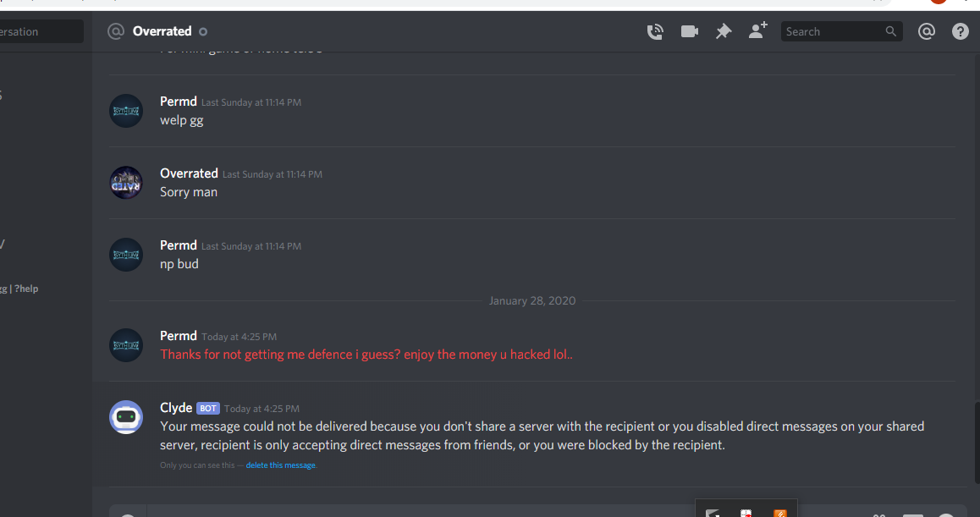
Task: Click the search magnifier icon
Action: click(890, 31)
